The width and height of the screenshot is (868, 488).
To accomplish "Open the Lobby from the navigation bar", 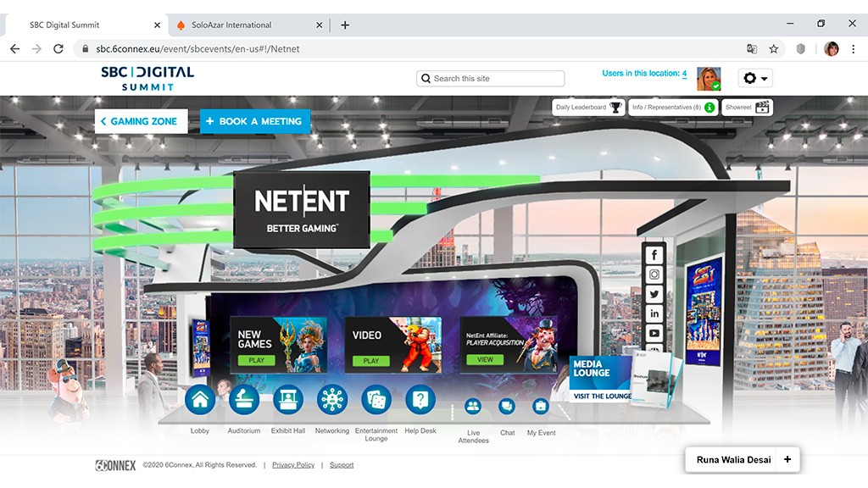I will (200, 399).
